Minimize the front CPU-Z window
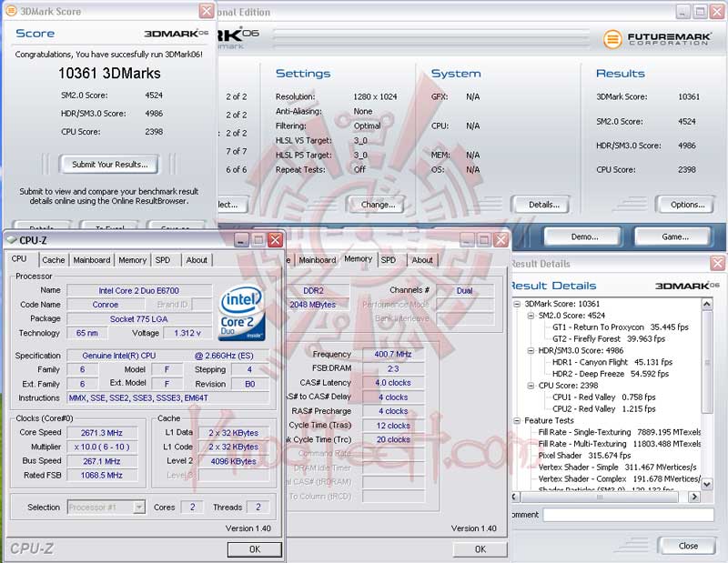Viewport: 728px width, 563px height. click(x=241, y=239)
